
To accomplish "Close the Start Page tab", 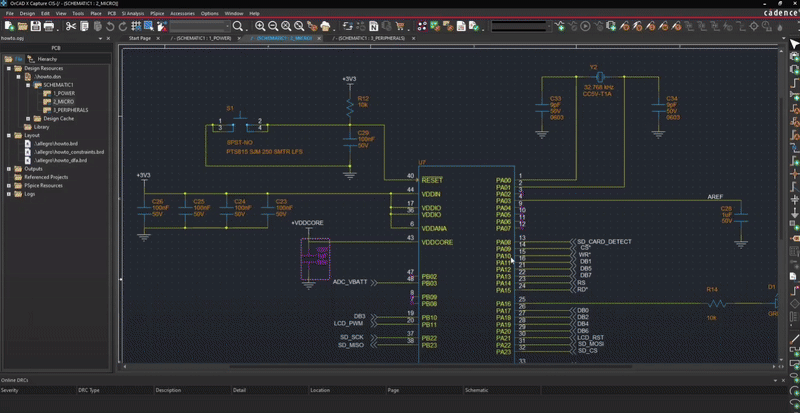I will pos(158,38).
